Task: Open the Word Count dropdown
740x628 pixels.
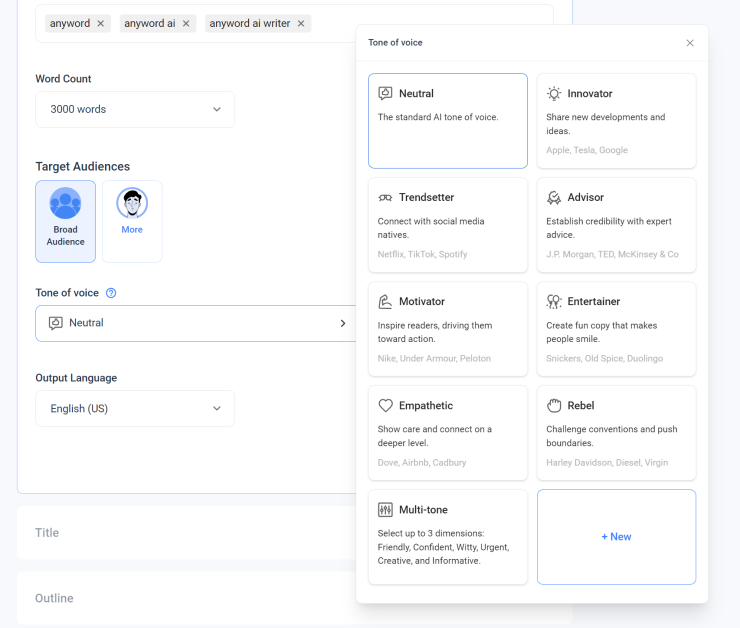Action: [x=135, y=109]
